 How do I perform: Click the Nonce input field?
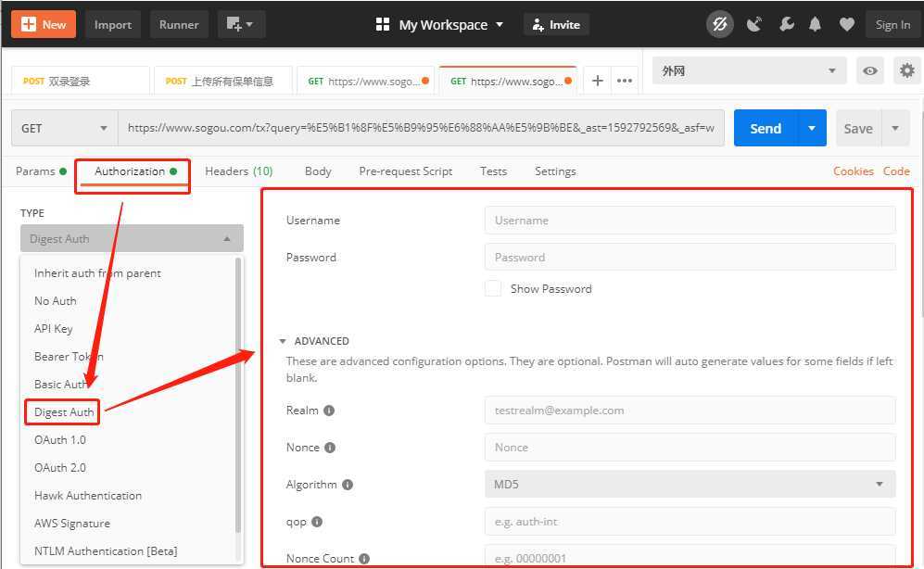[x=690, y=448]
